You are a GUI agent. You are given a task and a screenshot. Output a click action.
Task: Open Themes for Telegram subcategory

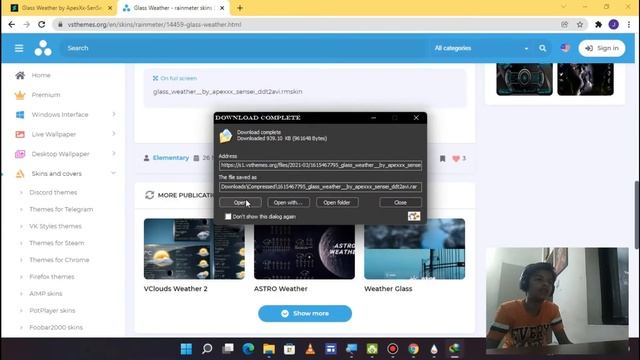pyautogui.click(x=61, y=209)
